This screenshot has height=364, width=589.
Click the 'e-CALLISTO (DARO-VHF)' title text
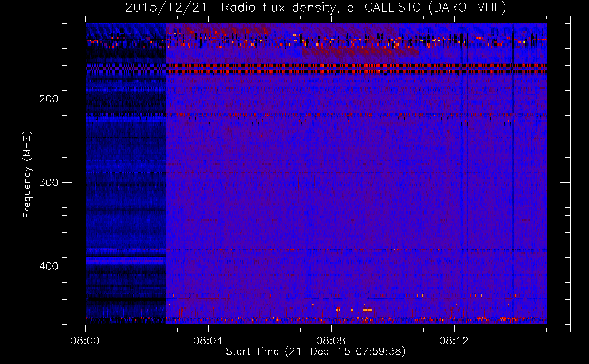[426, 8]
